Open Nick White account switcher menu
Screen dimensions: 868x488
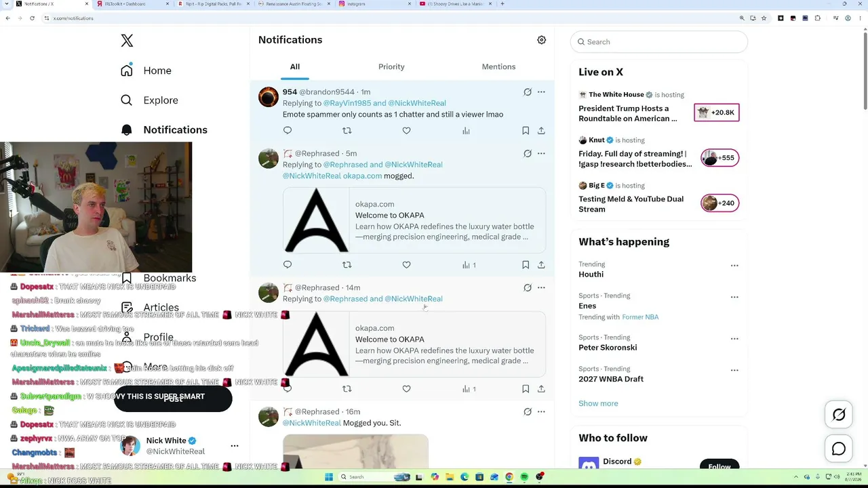tap(235, 446)
